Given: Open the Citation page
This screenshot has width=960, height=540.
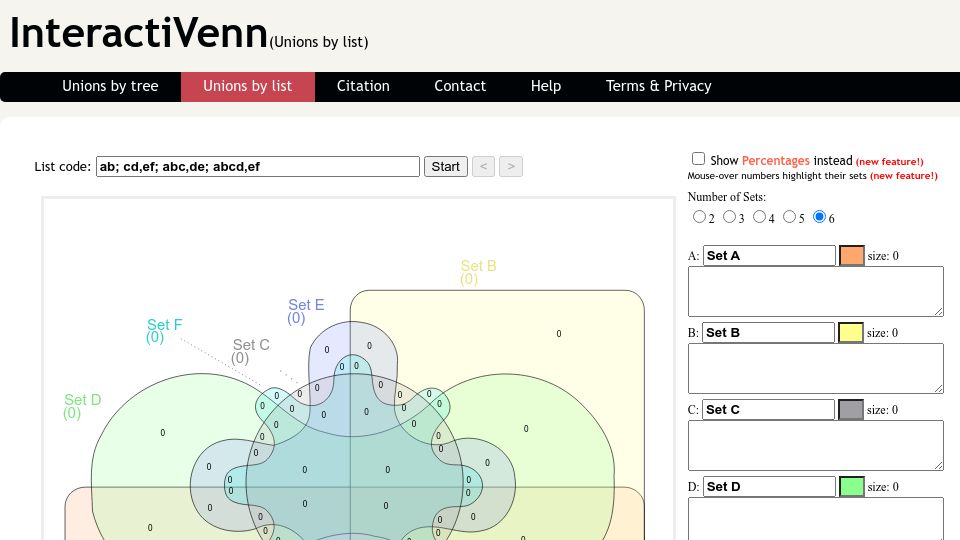Looking at the screenshot, I should [363, 86].
